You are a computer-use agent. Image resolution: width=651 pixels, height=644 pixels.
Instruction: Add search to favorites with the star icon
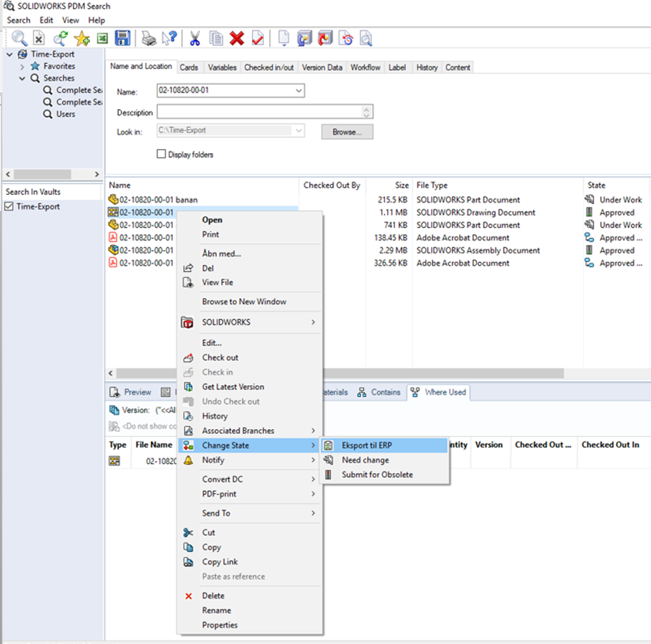click(x=82, y=38)
